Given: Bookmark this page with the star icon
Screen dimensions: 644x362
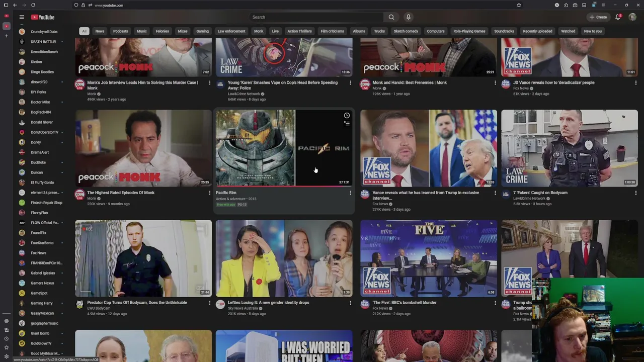Looking at the screenshot, I should tap(519, 5).
